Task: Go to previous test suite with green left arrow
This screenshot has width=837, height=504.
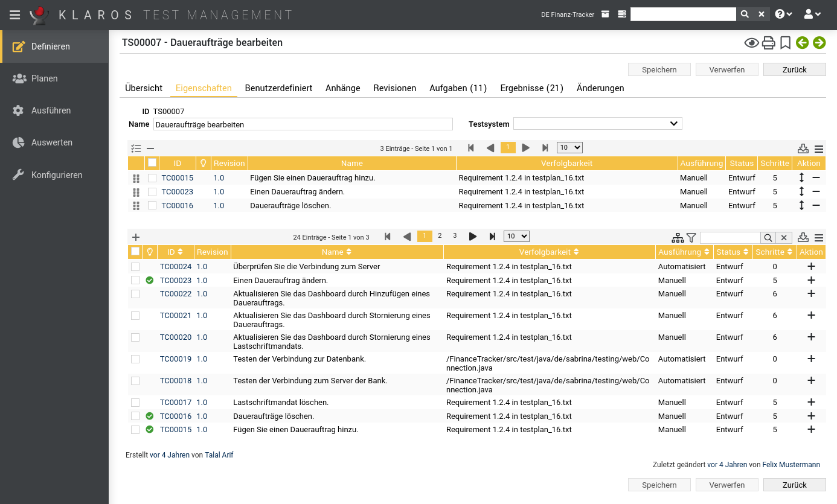Action: [802, 42]
